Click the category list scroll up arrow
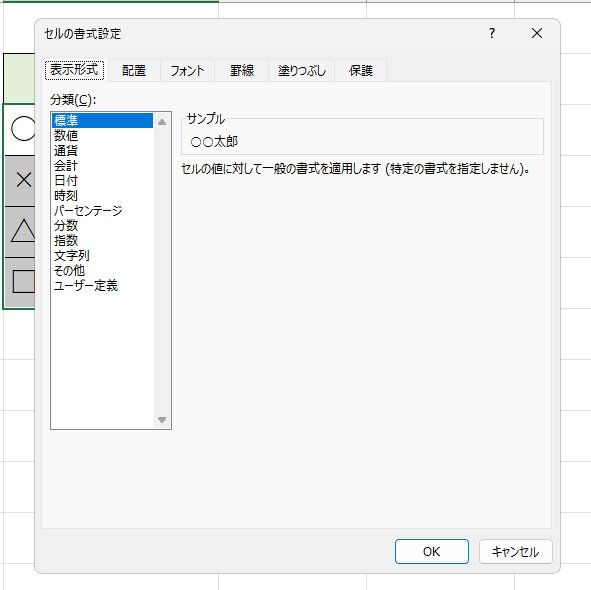 [x=162, y=122]
